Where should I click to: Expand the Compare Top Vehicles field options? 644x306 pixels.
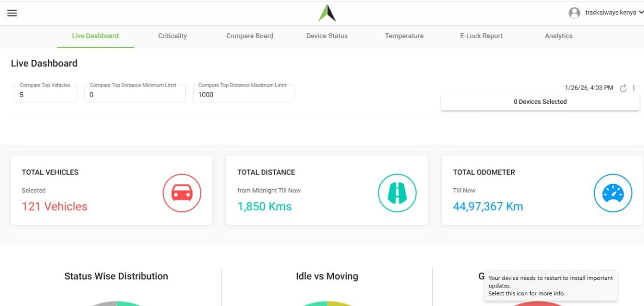pyautogui.click(x=45, y=95)
